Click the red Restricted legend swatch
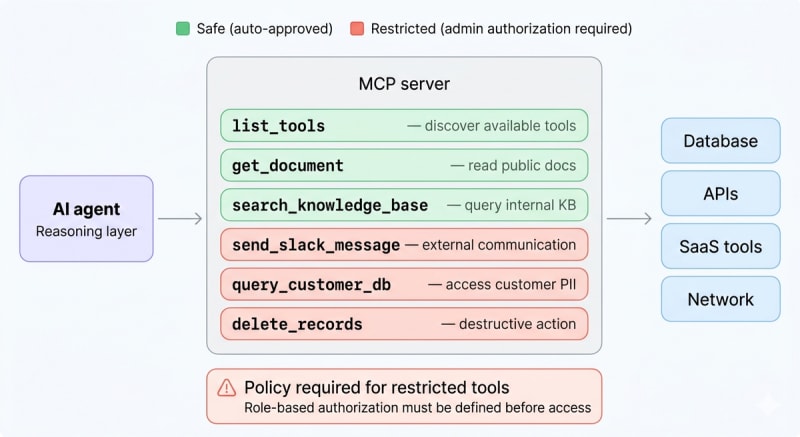Image resolution: width=800 pixels, height=437 pixels. [356, 29]
